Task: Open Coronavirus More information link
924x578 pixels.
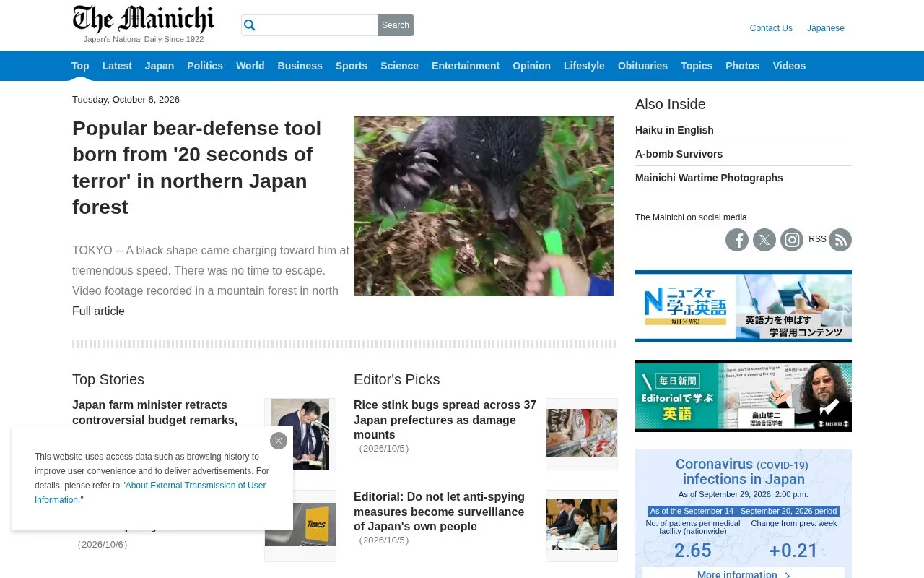Action: (x=744, y=574)
